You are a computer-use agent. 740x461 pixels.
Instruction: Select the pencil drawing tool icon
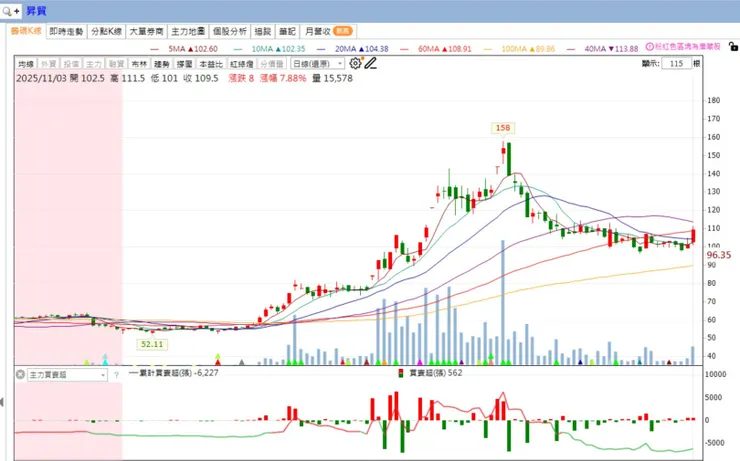pos(370,63)
